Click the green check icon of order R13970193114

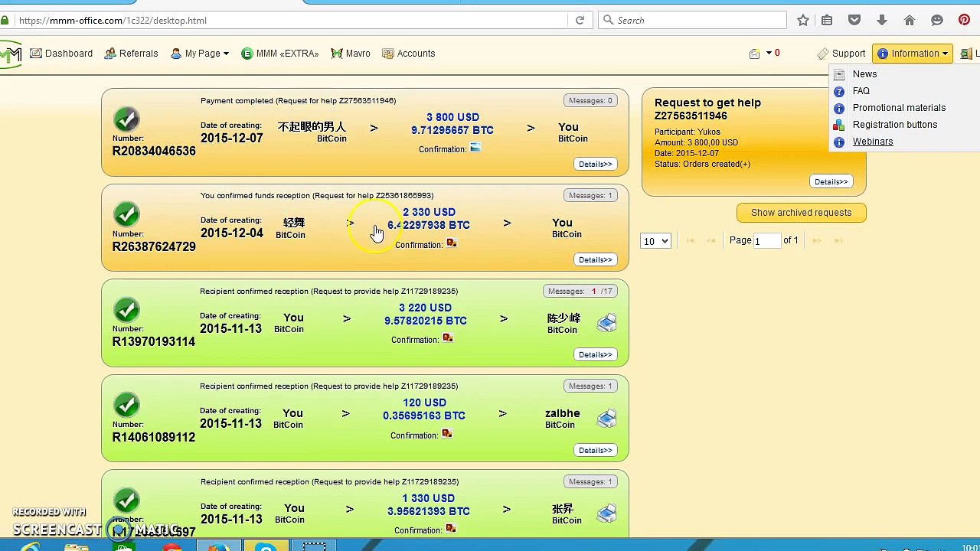[x=126, y=310]
